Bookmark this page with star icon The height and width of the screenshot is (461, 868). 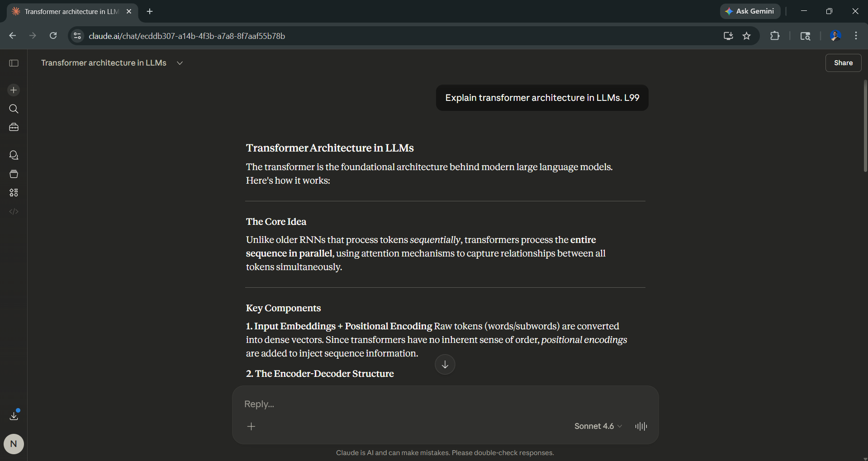(746, 36)
